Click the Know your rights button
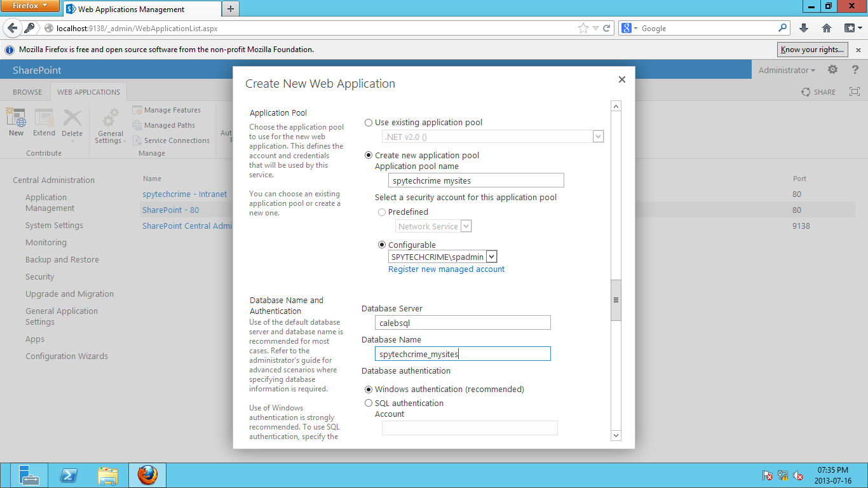This screenshot has height=488, width=868. click(813, 50)
